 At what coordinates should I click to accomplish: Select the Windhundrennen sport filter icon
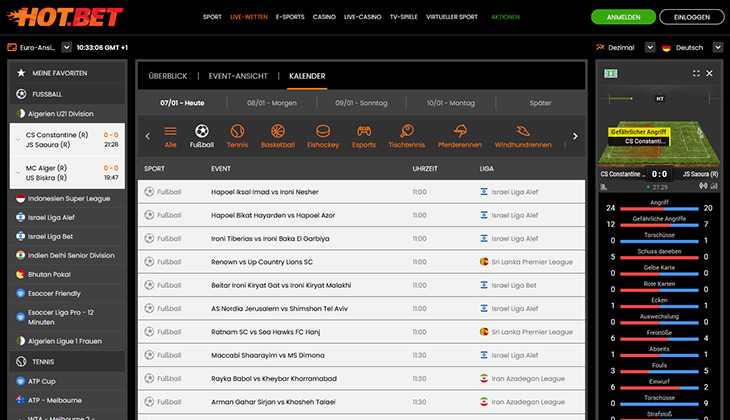click(x=522, y=131)
